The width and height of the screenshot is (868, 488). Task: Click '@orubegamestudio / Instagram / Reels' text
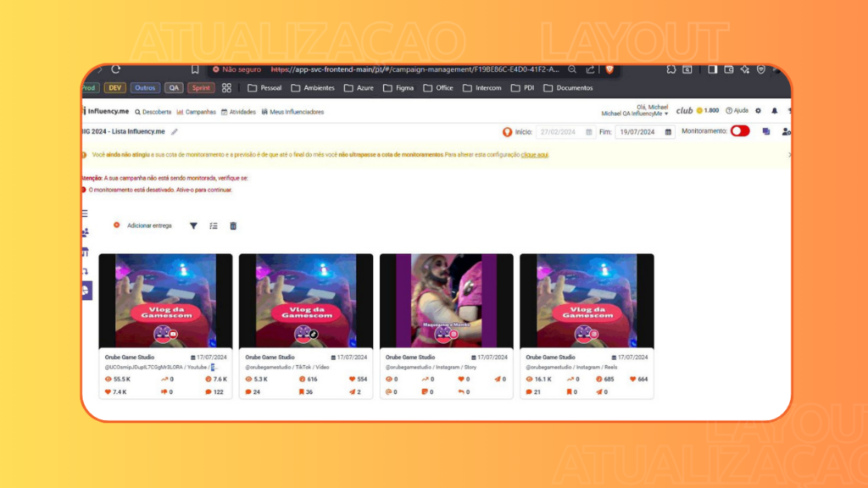(x=571, y=368)
